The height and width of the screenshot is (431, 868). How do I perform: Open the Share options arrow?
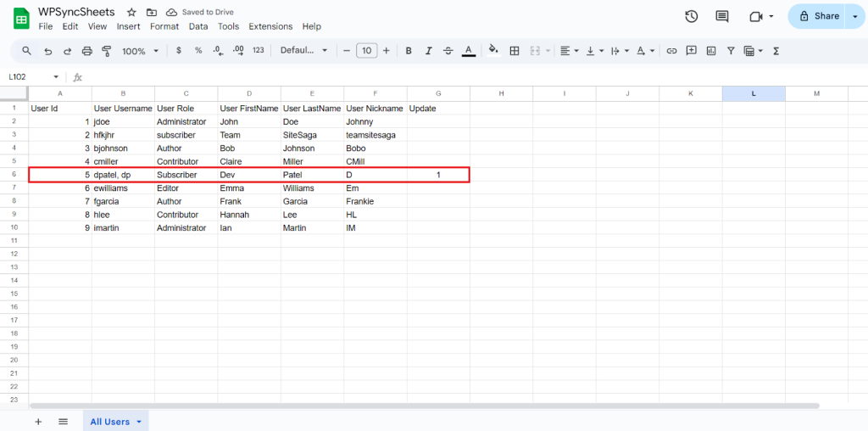coord(854,17)
